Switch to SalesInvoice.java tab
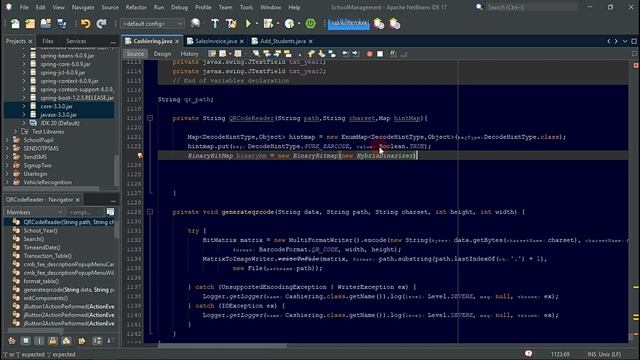 click(216, 41)
